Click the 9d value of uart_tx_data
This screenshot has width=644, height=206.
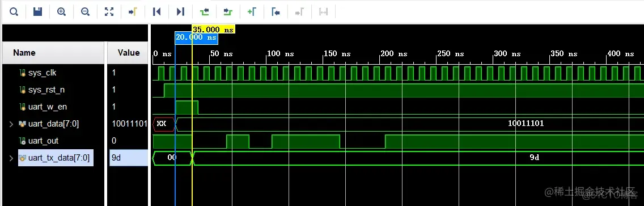point(116,158)
